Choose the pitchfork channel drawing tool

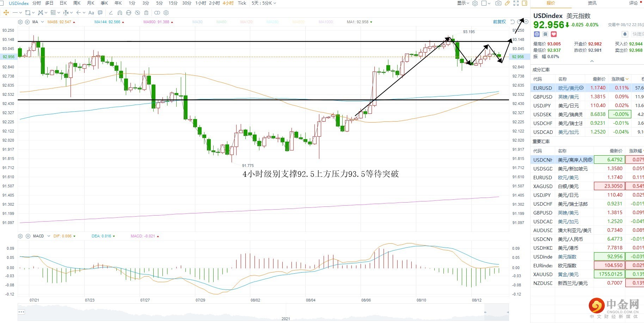pos(41,13)
